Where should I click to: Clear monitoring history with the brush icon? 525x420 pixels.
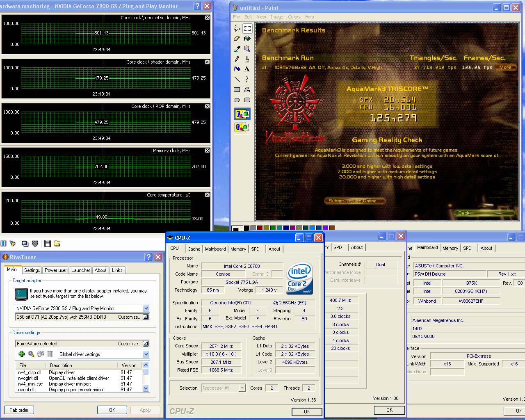13,244
